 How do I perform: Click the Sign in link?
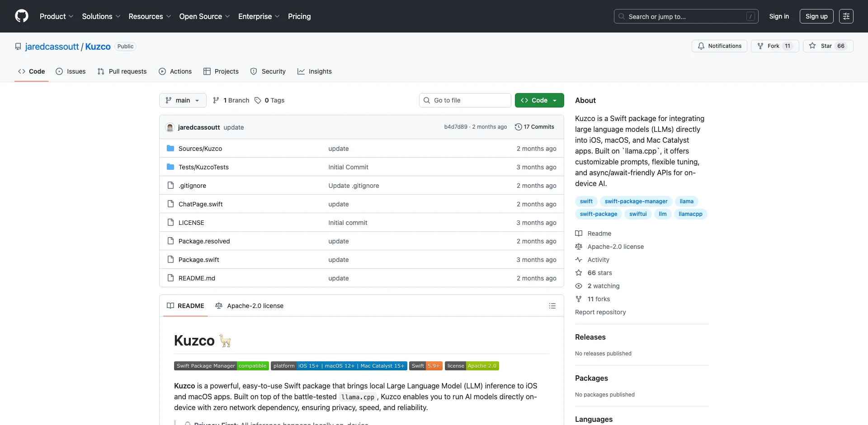[x=778, y=16]
